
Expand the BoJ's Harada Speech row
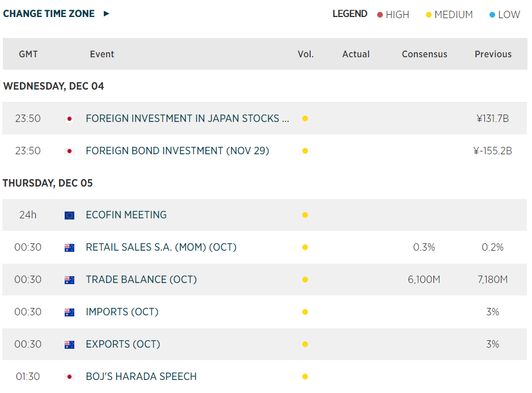tap(141, 377)
